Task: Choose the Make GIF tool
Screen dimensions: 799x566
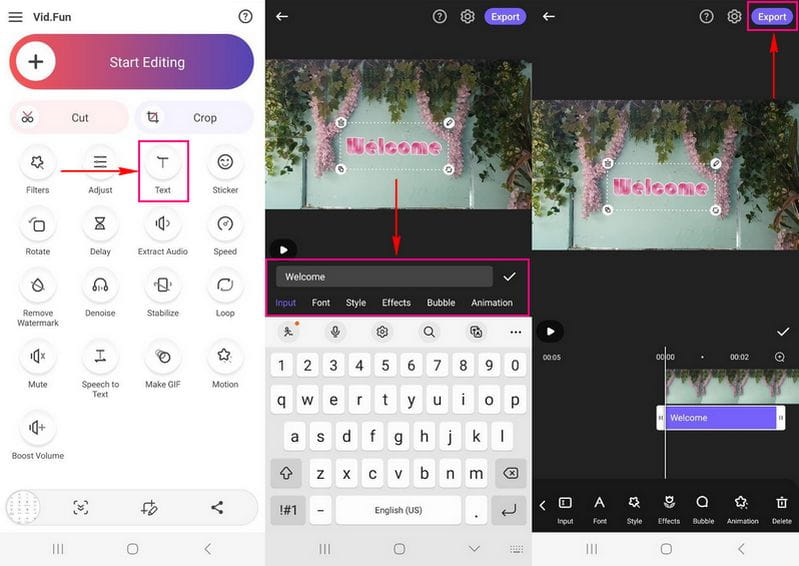Action: [163, 366]
